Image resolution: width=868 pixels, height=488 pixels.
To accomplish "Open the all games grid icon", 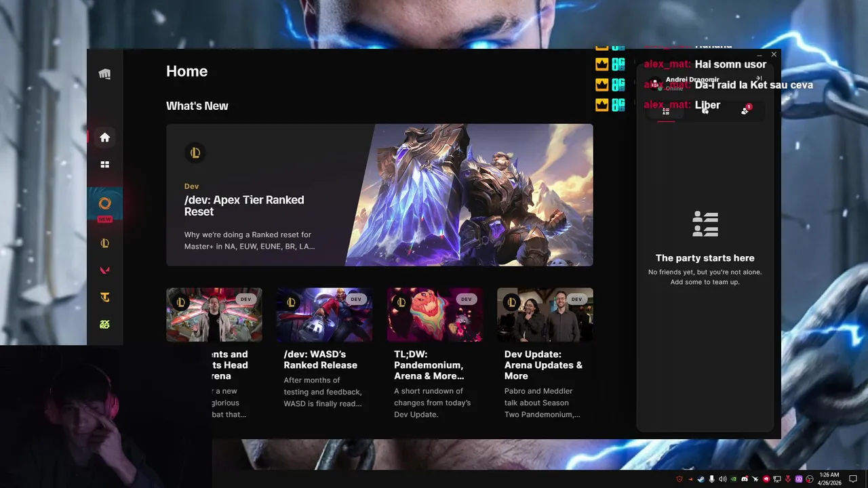I will point(104,165).
